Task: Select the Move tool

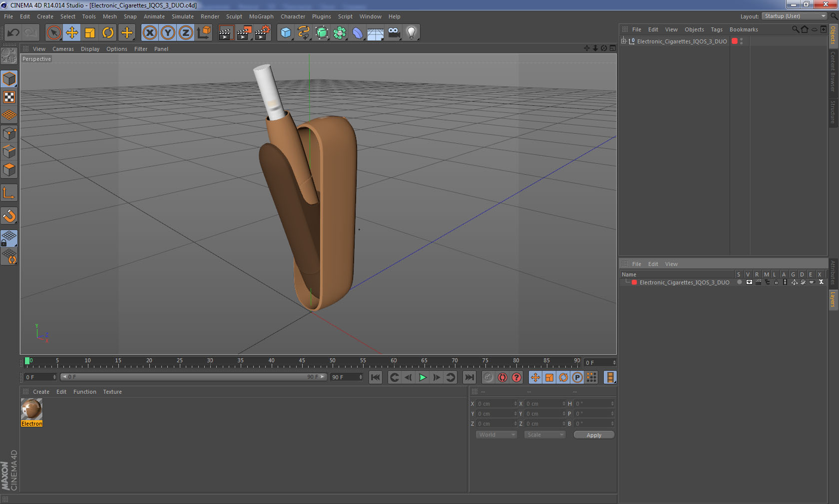Action: click(x=72, y=33)
